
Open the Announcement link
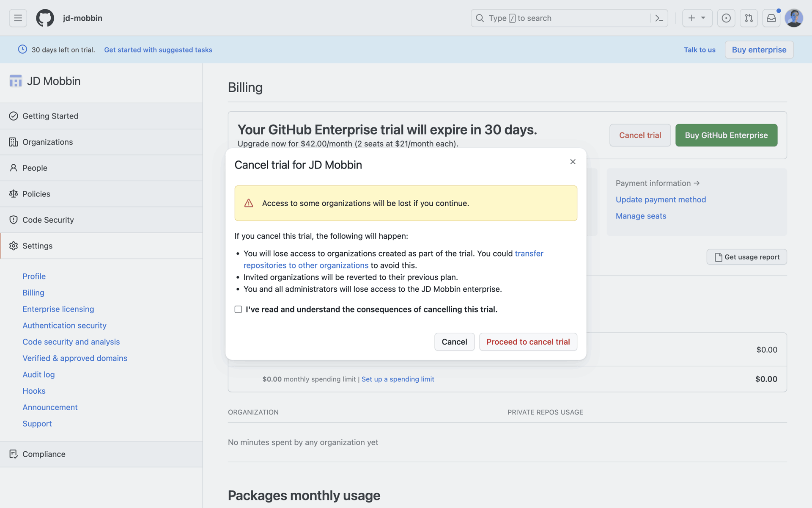tap(50, 407)
